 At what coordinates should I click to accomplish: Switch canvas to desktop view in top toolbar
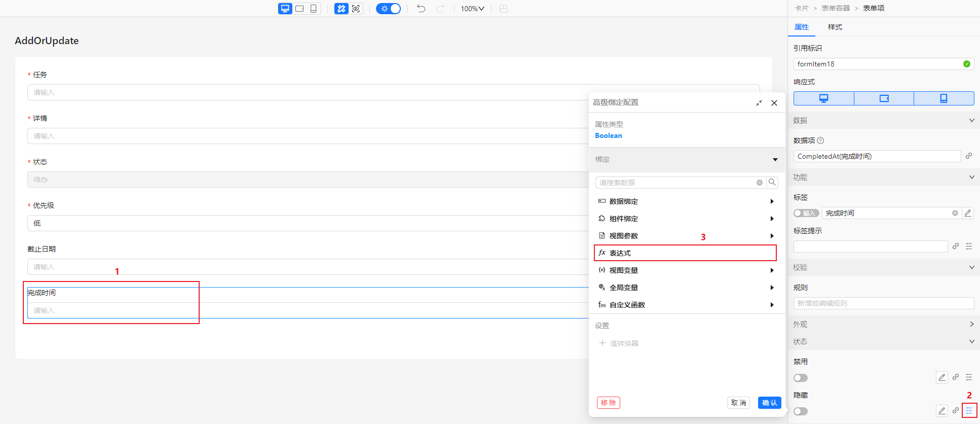[x=285, y=9]
